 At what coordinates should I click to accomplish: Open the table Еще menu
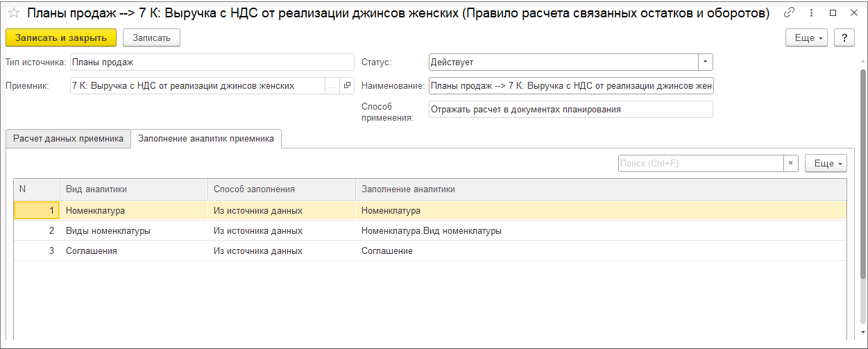(826, 163)
